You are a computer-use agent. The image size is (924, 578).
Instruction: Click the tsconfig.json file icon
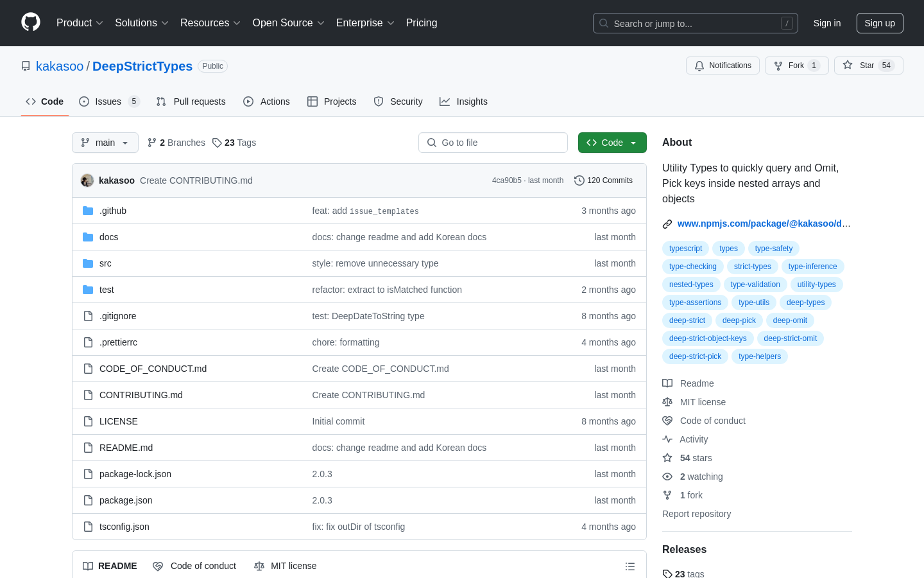coord(88,527)
